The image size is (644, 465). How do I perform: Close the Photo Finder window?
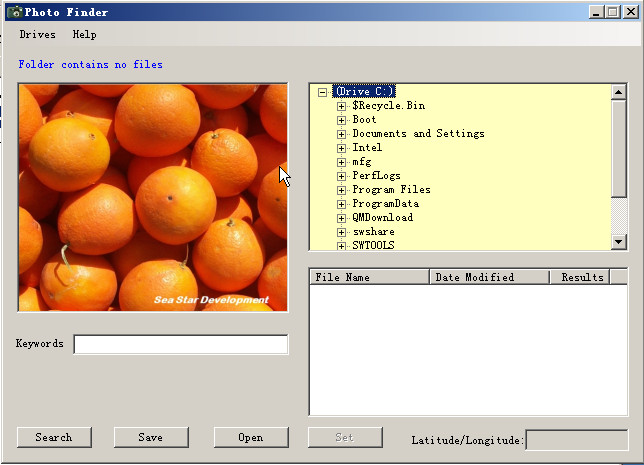click(630, 12)
